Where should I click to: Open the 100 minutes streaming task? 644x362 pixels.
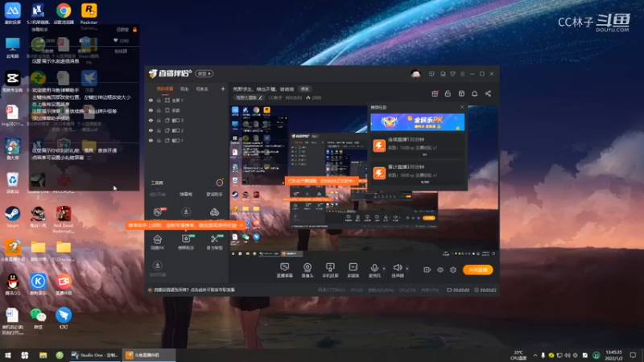[x=417, y=146]
